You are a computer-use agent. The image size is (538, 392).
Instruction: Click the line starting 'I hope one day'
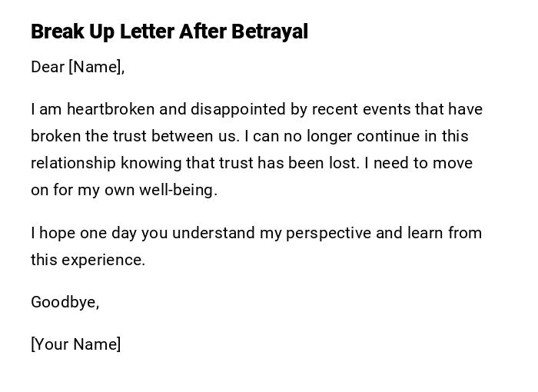point(256,232)
